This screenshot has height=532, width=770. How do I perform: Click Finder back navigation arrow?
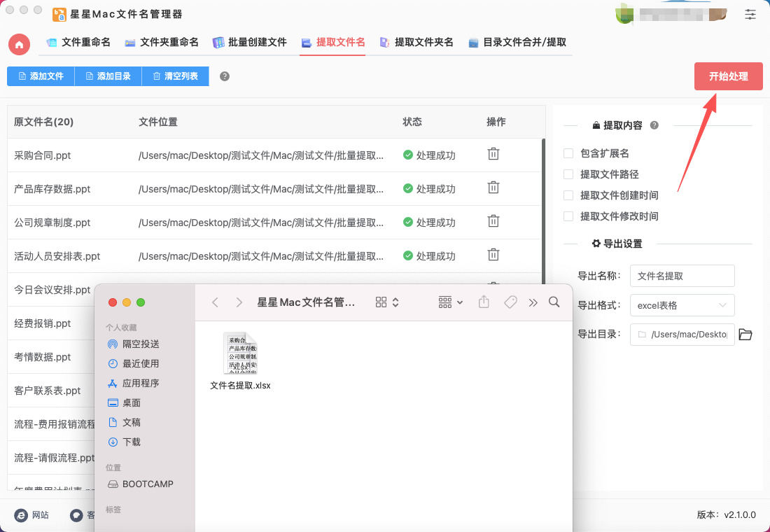pyautogui.click(x=216, y=302)
